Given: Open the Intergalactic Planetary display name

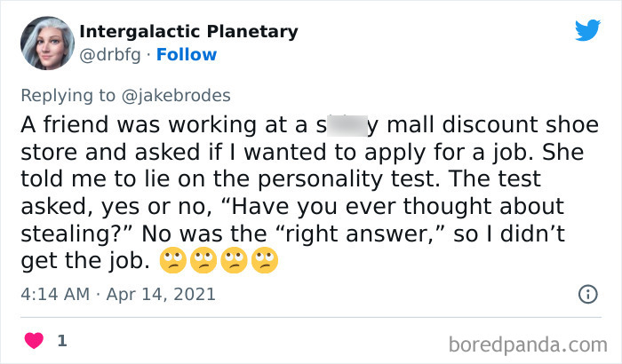Looking at the screenshot, I should tap(188, 32).
